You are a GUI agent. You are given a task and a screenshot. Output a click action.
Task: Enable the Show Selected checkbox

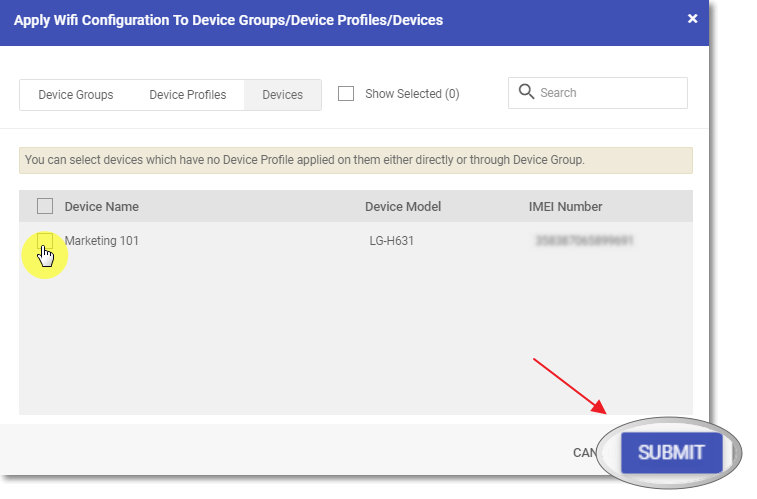click(346, 94)
